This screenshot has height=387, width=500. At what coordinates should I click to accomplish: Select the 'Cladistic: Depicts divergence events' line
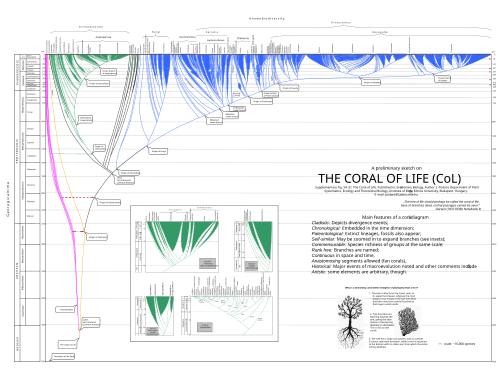tap(350, 223)
